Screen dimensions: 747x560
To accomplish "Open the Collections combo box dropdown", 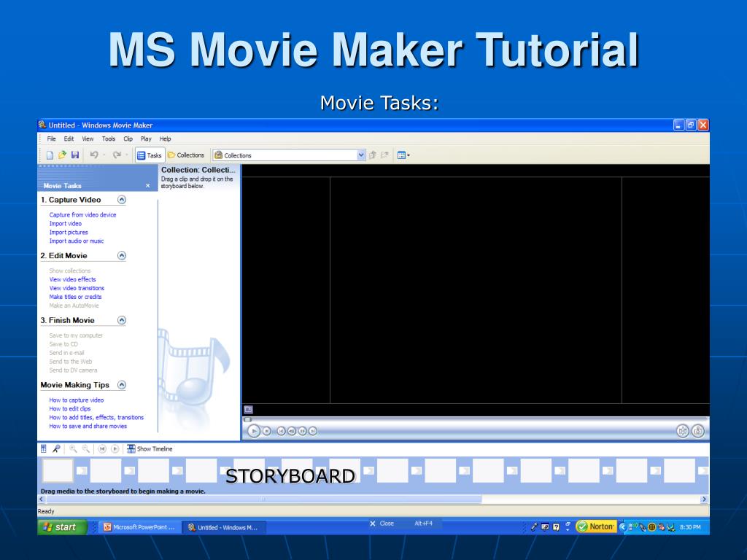I will (360, 155).
